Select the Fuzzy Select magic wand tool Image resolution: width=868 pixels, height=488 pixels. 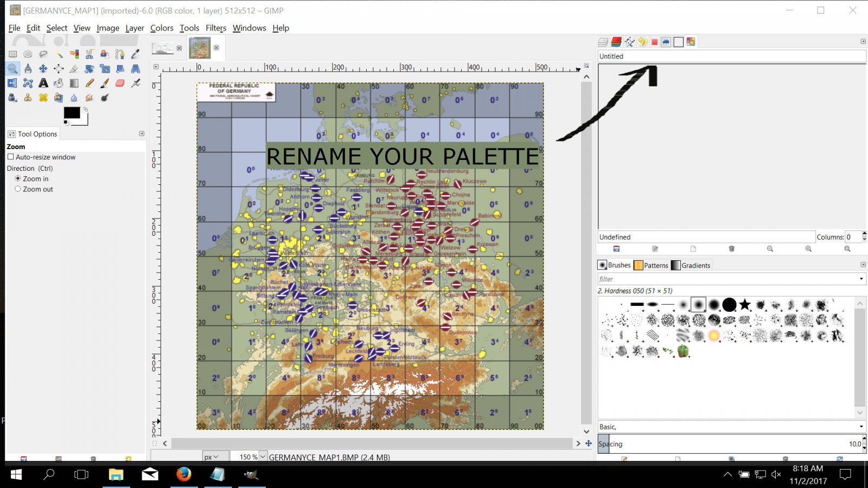[59, 54]
